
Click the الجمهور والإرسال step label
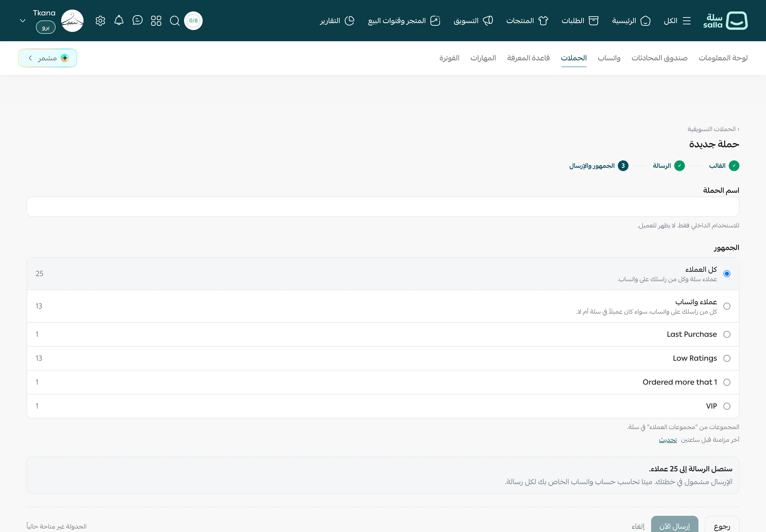tap(592, 166)
